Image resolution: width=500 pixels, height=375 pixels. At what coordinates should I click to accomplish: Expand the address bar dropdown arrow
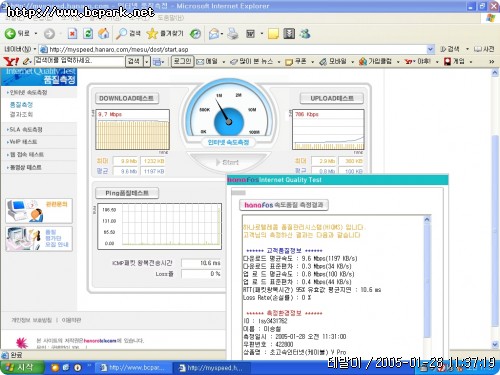coord(430,49)
